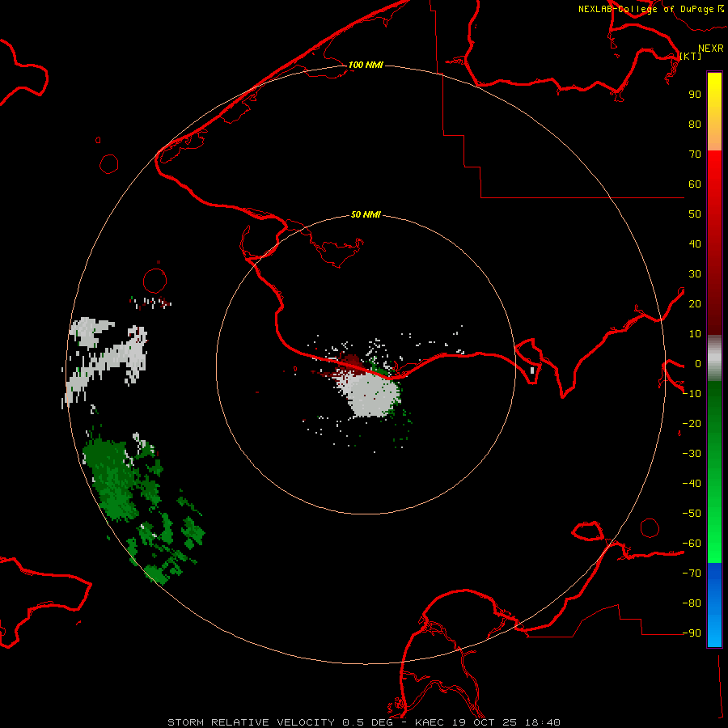Click the 70 value on velocity scale
728x728 pixels.
coord(695,154)
